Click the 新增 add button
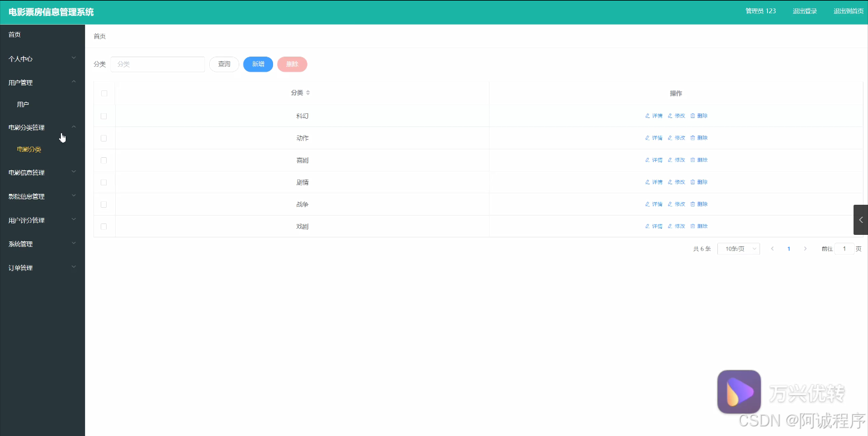868x436 pixels. point(258,64)
